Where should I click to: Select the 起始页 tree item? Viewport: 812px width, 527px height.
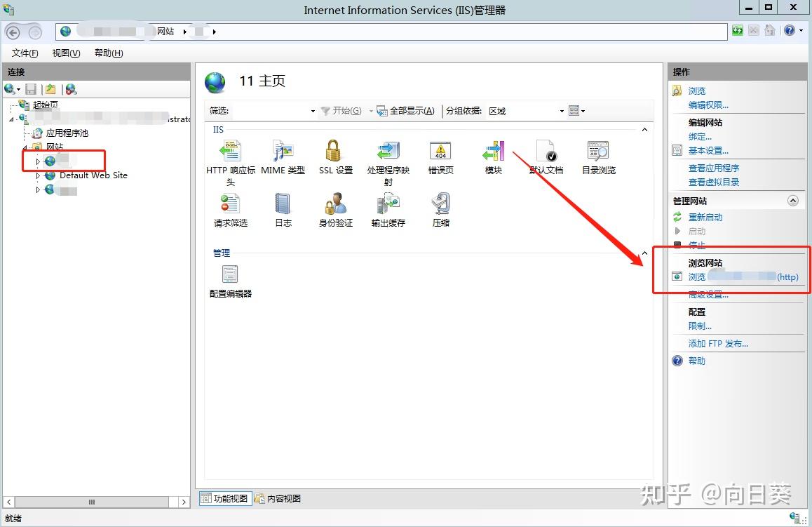45,105
